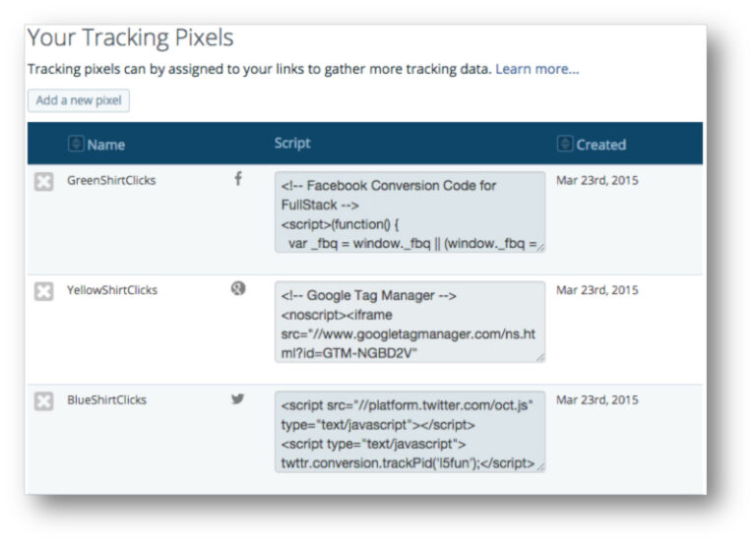Viewport: 756px width, 544px height.
Task: Select the BlueShirtClicks pixel name
Action: point(106,400)
